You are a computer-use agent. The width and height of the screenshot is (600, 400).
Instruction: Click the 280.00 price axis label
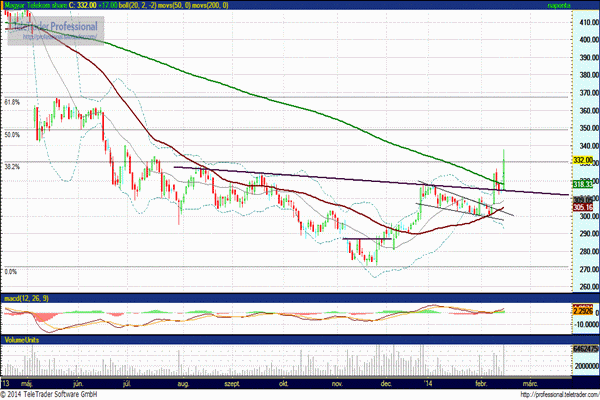point(589,251)
